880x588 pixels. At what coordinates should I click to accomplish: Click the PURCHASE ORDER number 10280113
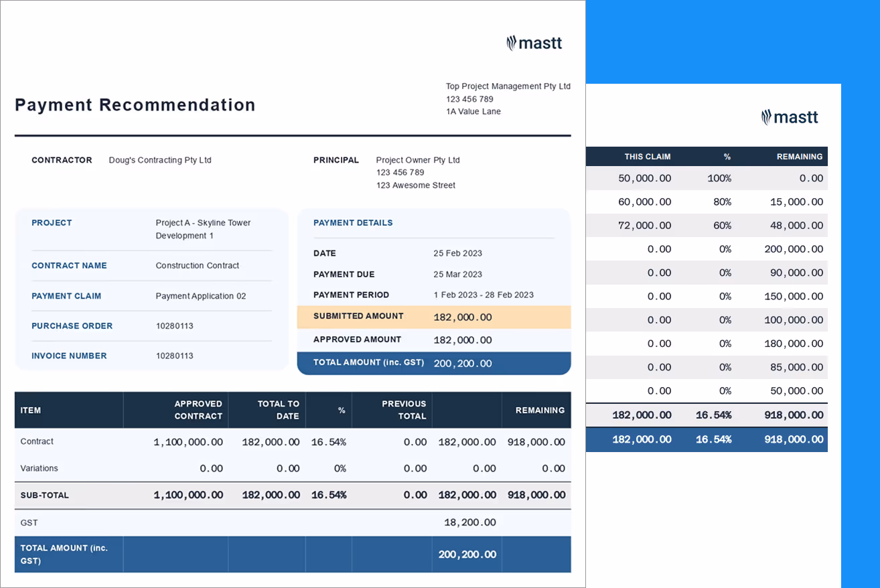(175, 326)
